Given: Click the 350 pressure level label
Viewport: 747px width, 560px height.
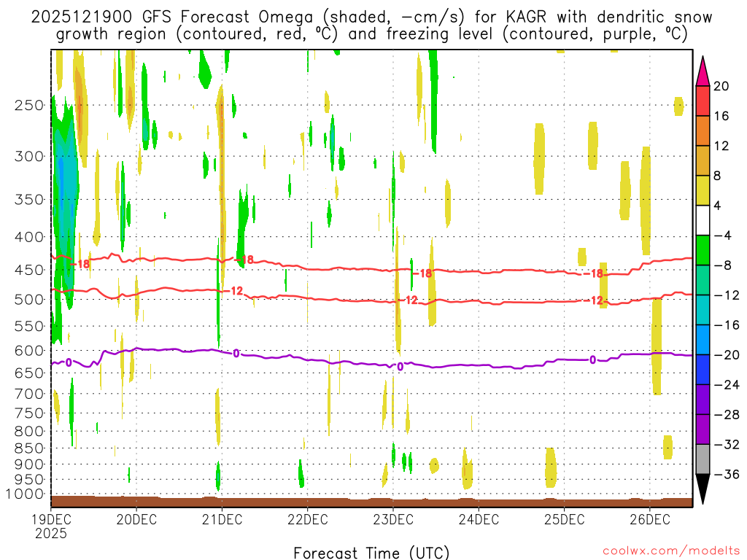Looking at the screenshot, I should 29,200.
